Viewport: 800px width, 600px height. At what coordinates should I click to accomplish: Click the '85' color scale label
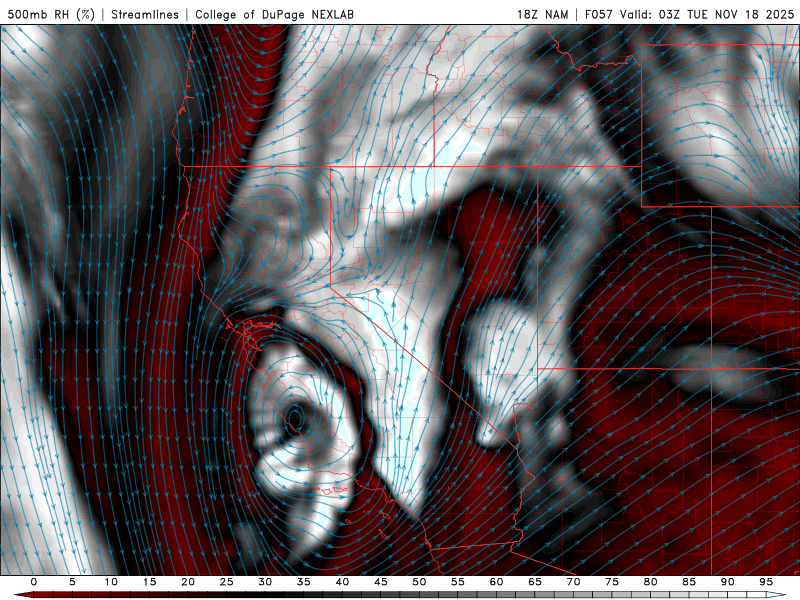click(x=689, y=582)
